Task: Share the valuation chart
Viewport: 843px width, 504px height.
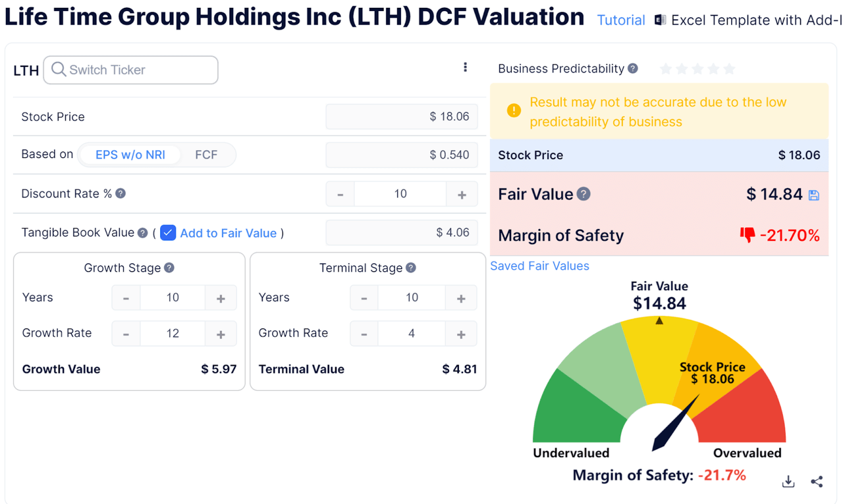Action: [817, 481]
